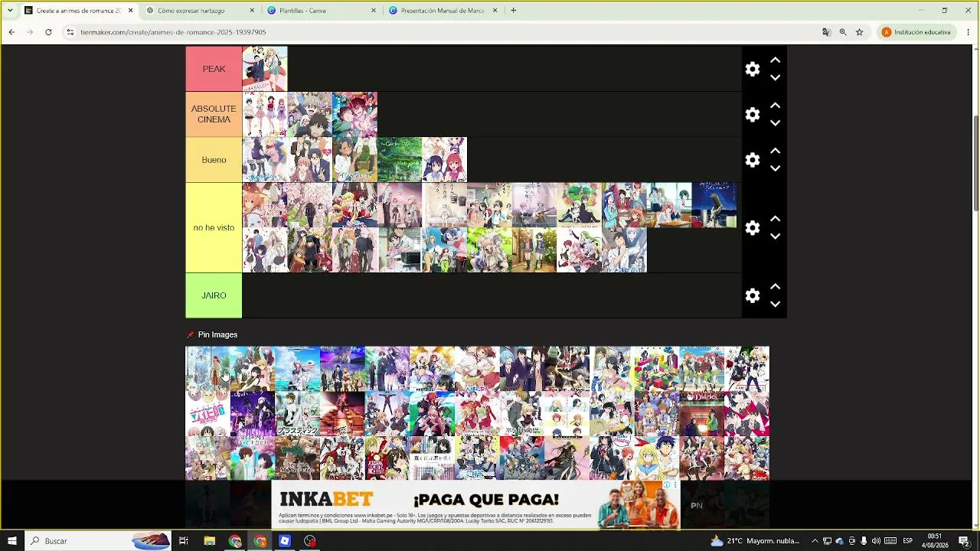Click the red pin icon beside Pin Images
980x551 pixels.
coord(191,334)
